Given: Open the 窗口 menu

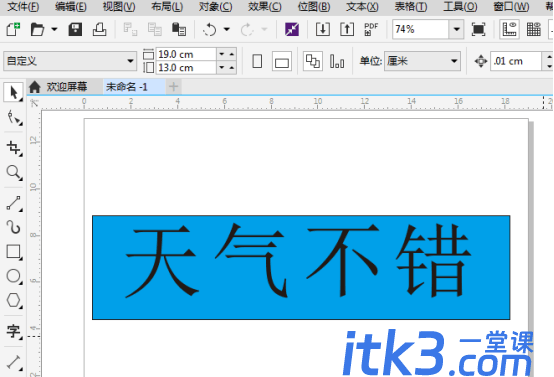Looking at the screenshot, I should (x=511, y=6).
